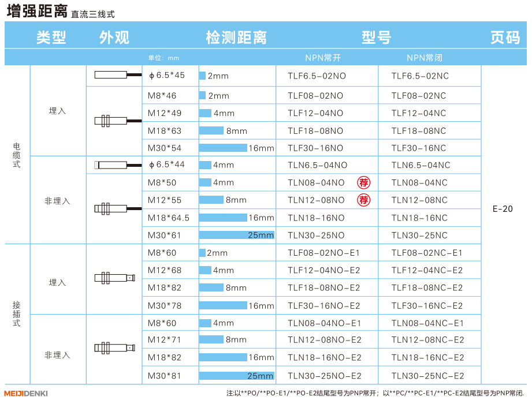Screen dimensions: 532x400
Task: Click the MEIJIDENKI logo
Action: [x=26, y=394]
